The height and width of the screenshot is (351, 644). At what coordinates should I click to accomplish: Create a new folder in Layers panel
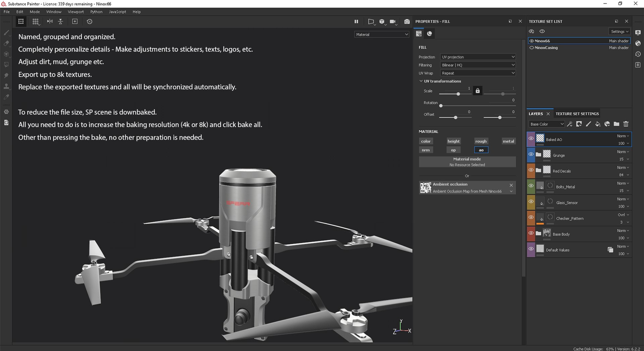[616, 124]
